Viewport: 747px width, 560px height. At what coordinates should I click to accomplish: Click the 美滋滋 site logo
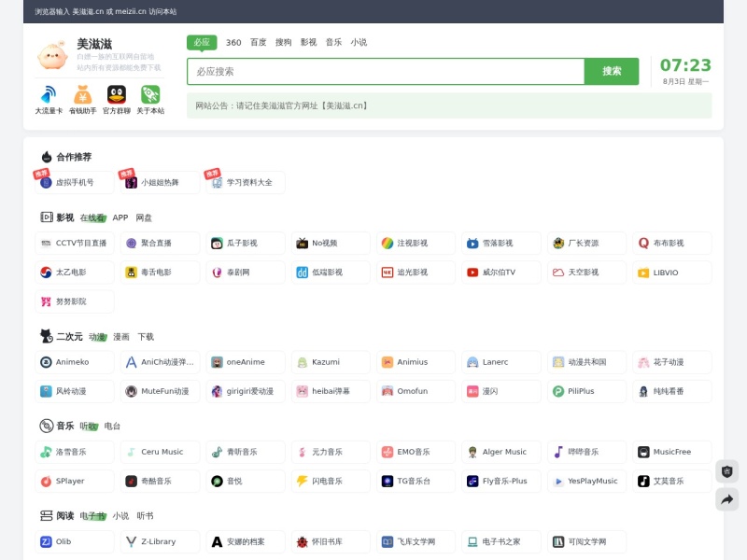coord(52,55)
